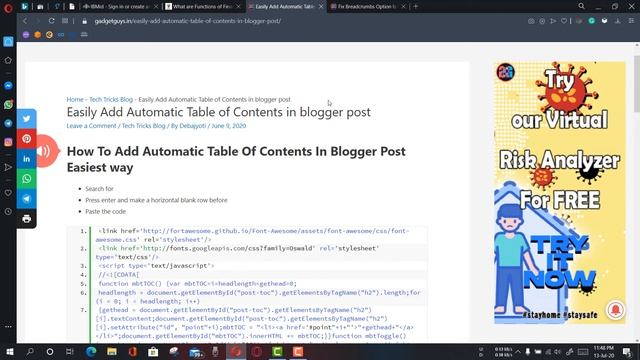Close the Fix Breadcrumbs tab
This screenshot has height=360, width=640.
click(x=403, y=7)
